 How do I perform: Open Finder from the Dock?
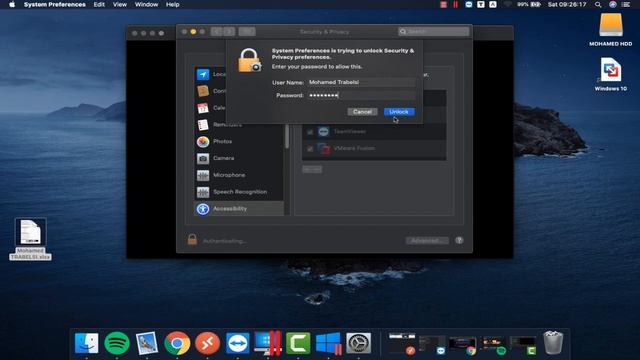pos(87,343)
